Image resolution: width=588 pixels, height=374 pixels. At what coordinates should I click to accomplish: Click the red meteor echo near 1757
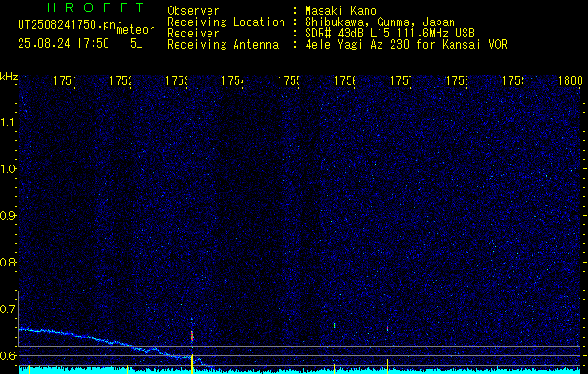(x=387, y=328)
